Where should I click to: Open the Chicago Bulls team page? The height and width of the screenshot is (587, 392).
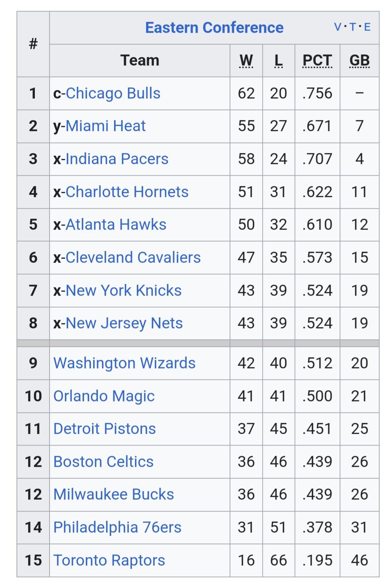coord(113,93)
